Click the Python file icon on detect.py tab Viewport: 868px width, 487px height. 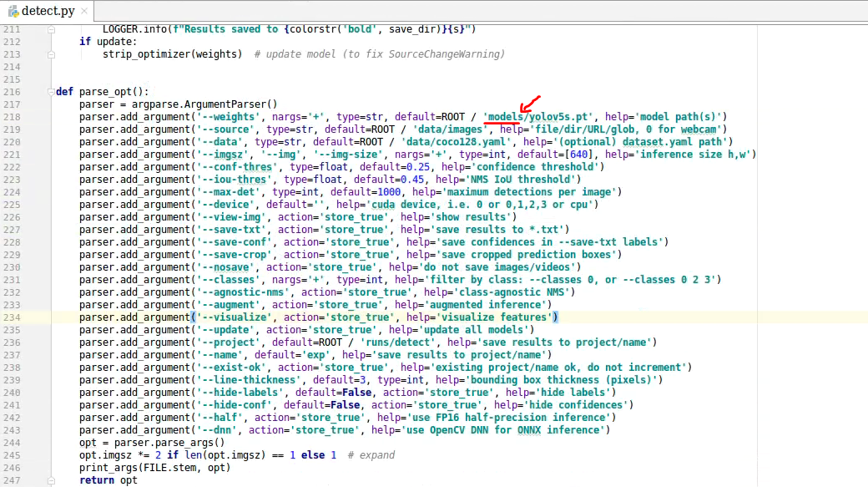coord(13,11)
